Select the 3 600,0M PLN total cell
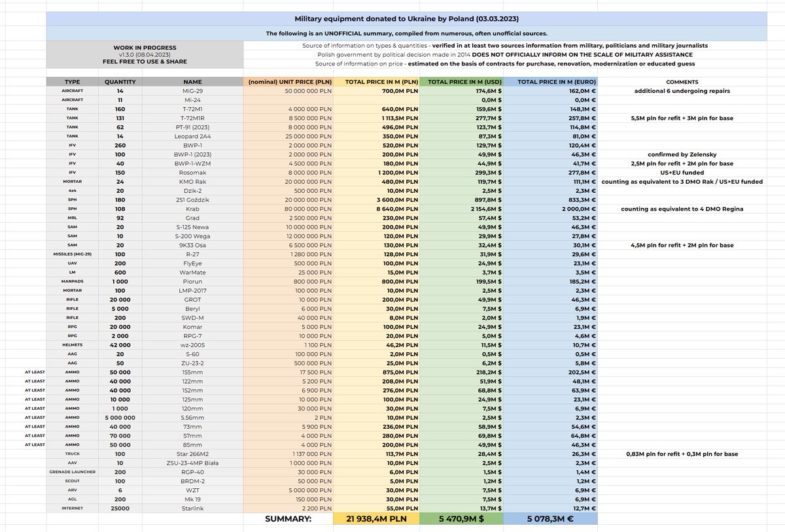The image size is (785, 532). (376, 201)
